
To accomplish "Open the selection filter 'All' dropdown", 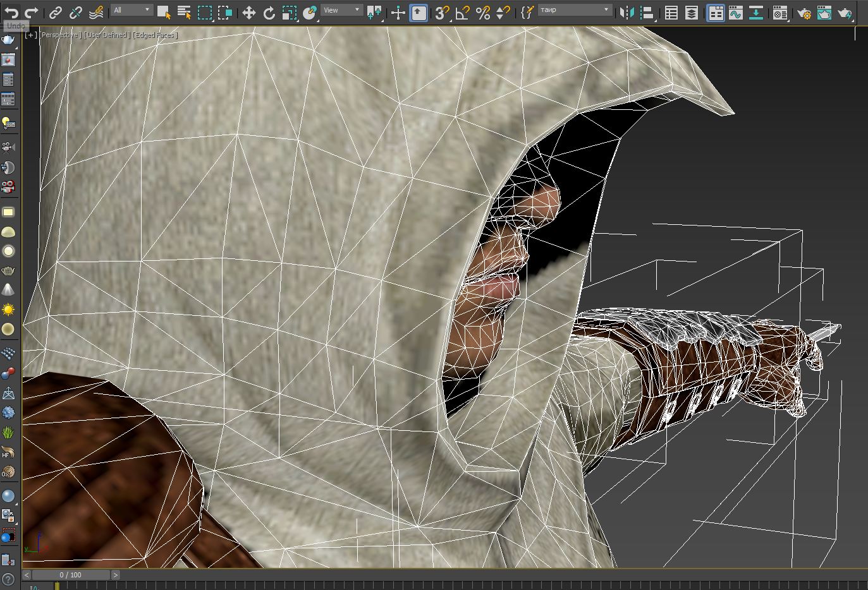I will 131,10.
